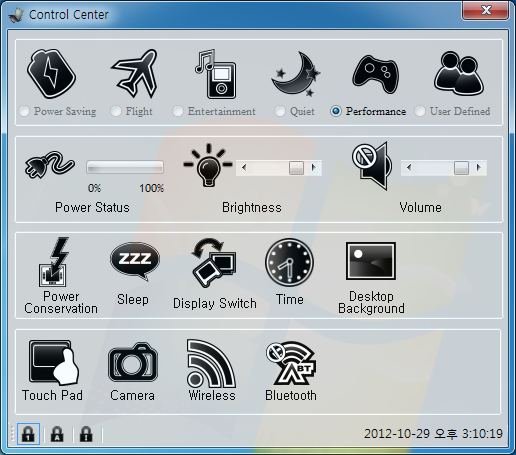516x455 pixels.
Task: Click the Sleep ZZZ icon
Action: click(x=135, y=262)
